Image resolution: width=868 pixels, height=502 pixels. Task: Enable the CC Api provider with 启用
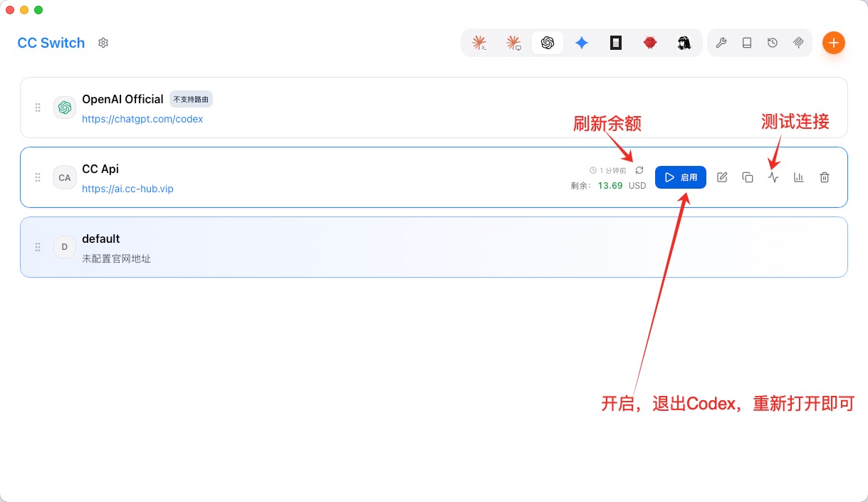click(x=681, y=177)
